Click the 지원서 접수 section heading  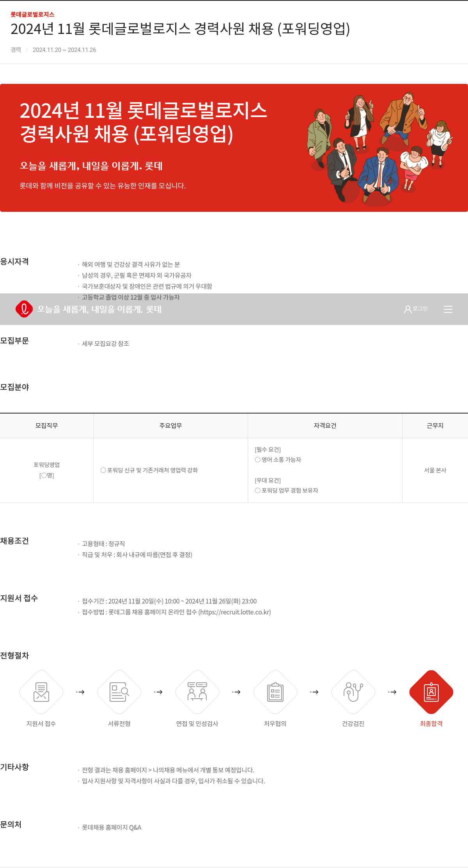click(x=19, y=598)
